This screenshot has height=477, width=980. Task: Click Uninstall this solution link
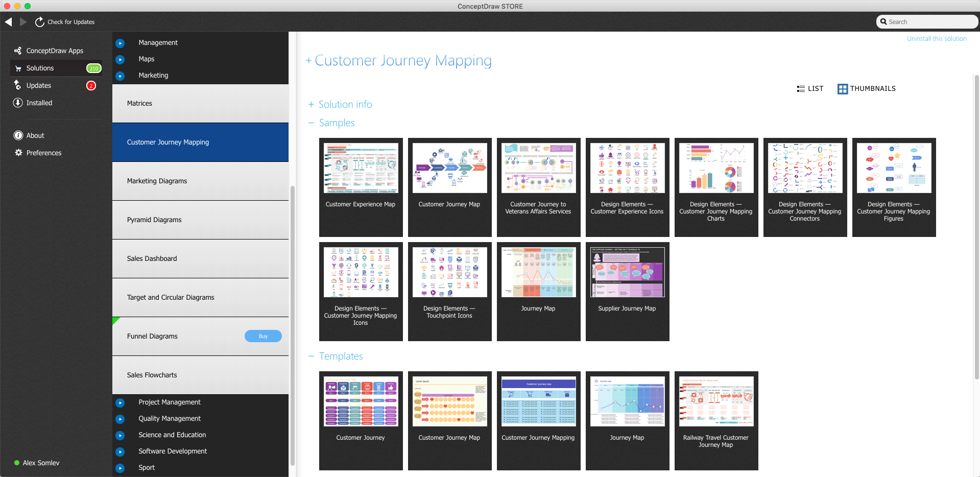[937, 39]
